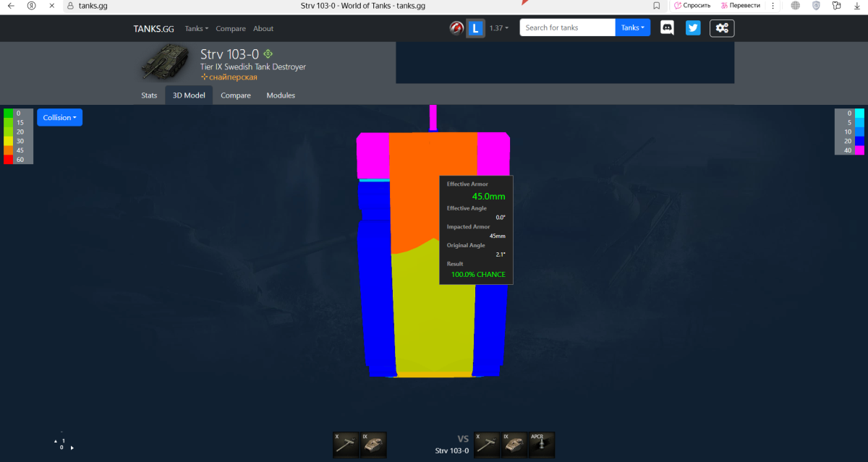Click the Strv 103-0 label below VS
This screenshot has width=868, height=462.
click(451, 450)
